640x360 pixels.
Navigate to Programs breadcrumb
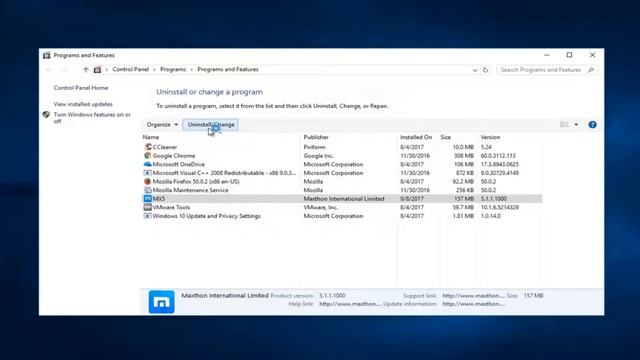173,69
